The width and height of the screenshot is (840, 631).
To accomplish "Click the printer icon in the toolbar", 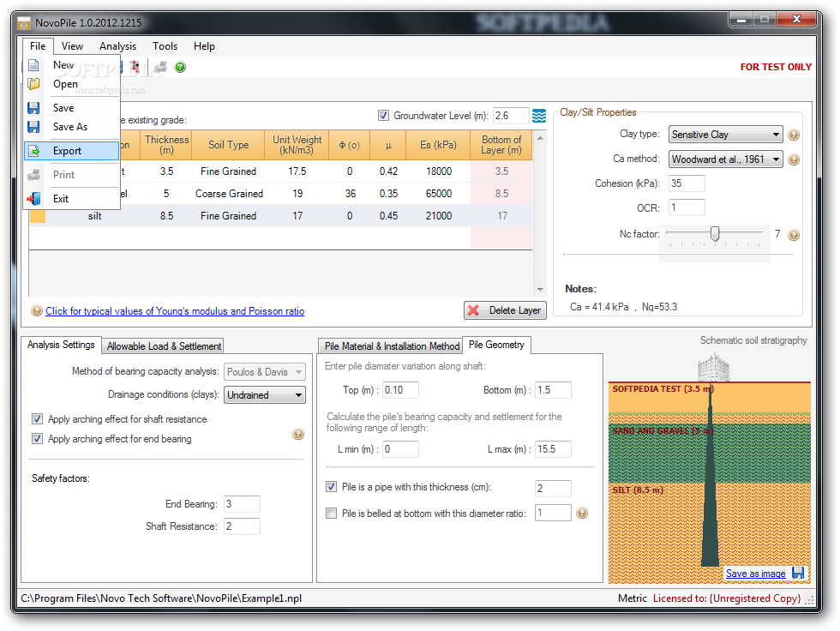I will coord(160,67).
